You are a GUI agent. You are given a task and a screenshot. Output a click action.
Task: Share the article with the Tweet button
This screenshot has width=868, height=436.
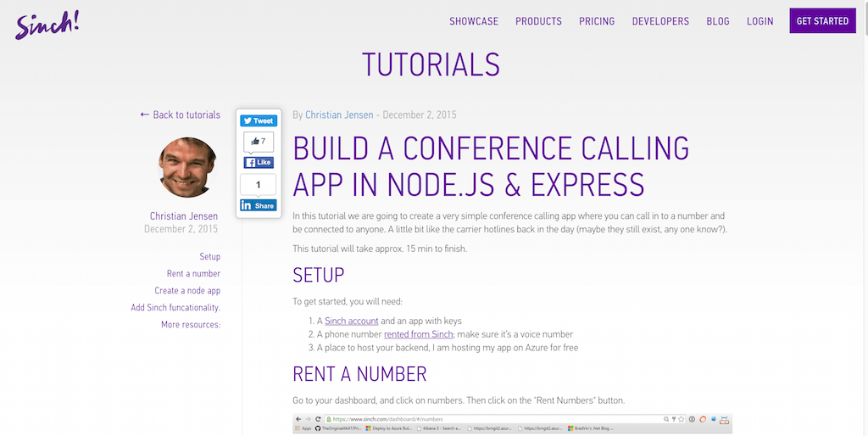coord(259,120)
